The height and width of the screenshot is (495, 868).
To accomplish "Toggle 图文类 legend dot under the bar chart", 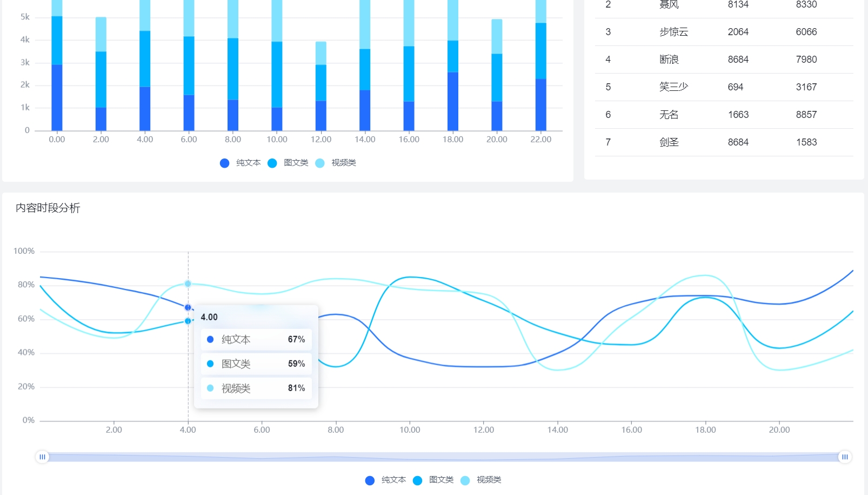I will pos(272,163).
